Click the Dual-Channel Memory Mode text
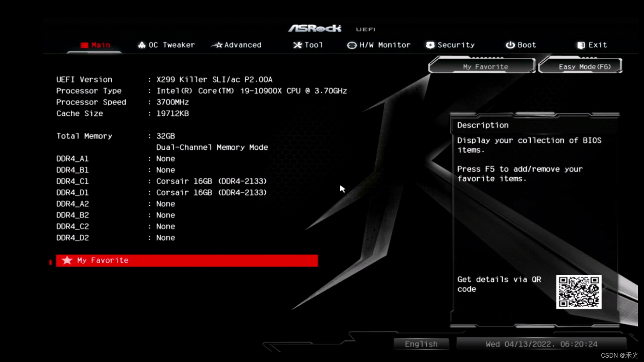The height and width of the screenshot is (362, 644). [x=212, y=147]
